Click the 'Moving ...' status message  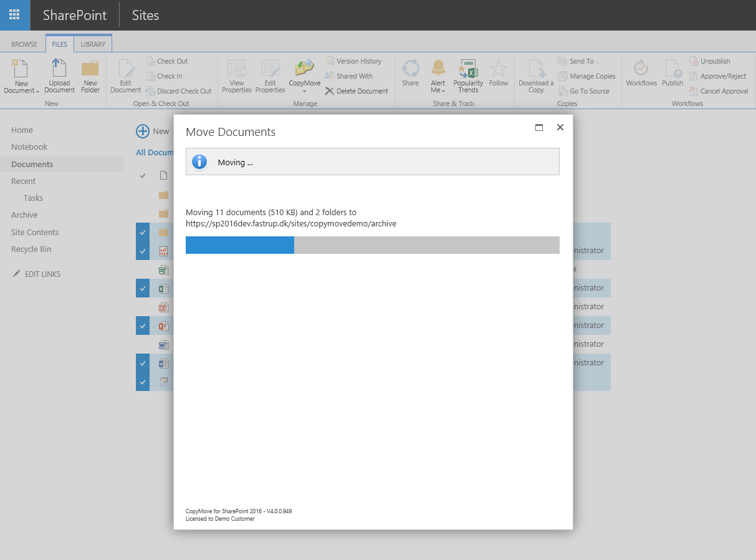[x=235, y=163]
